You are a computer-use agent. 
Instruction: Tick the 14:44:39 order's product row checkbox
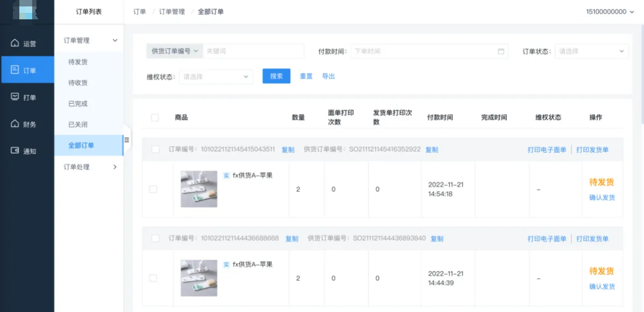pos(153,278)
